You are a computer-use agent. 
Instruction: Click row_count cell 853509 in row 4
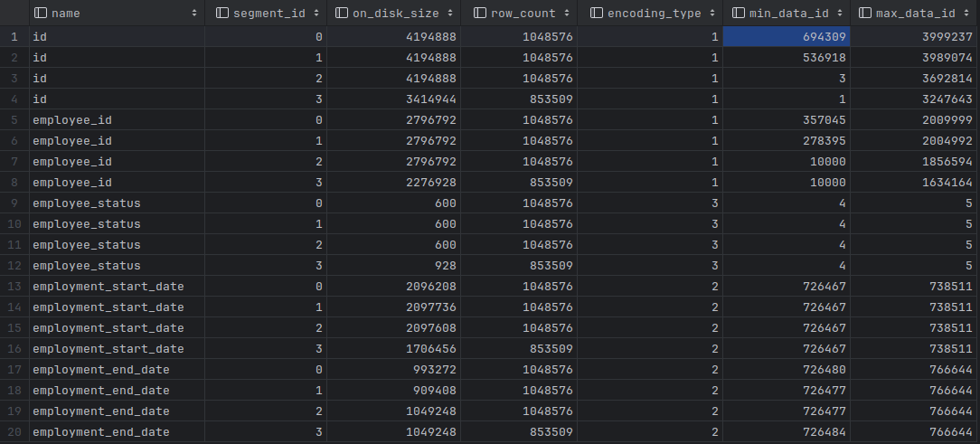click(519, 99)
